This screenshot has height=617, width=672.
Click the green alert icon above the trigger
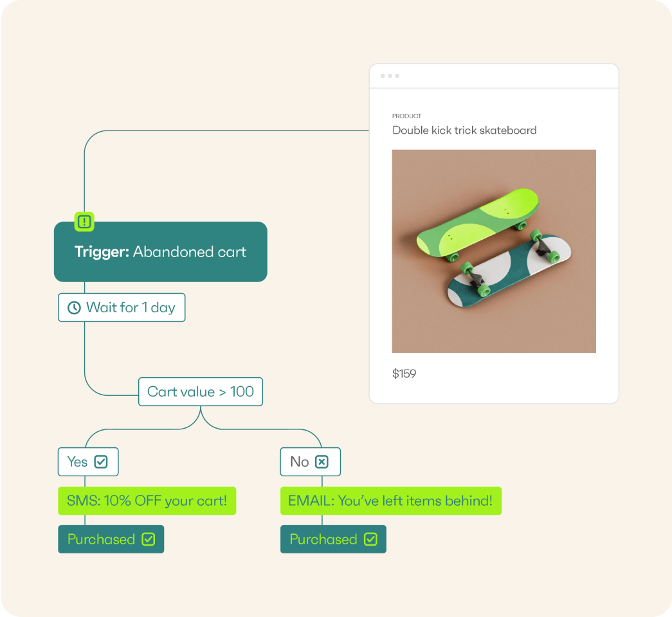[x=84, y=222]
